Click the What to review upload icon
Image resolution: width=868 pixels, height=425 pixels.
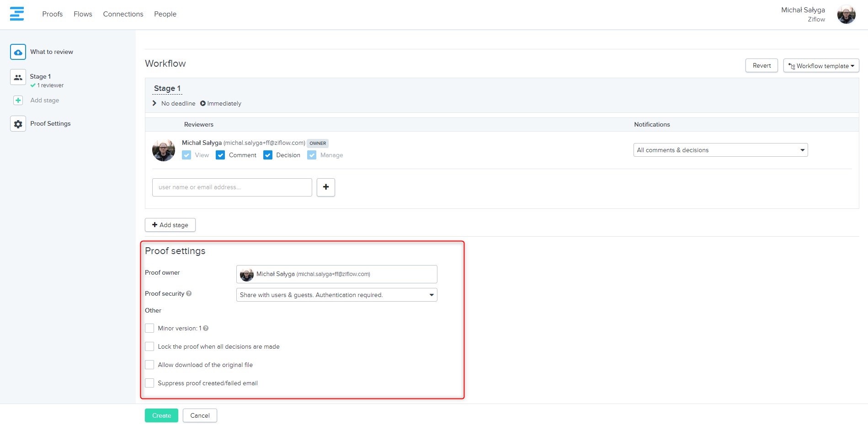[x=18, y=52]
